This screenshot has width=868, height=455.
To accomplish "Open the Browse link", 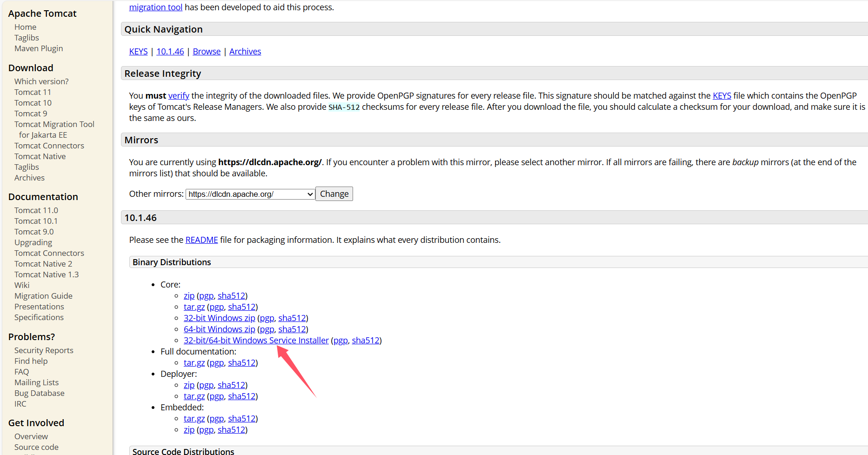I will click(x=207, y=52).
